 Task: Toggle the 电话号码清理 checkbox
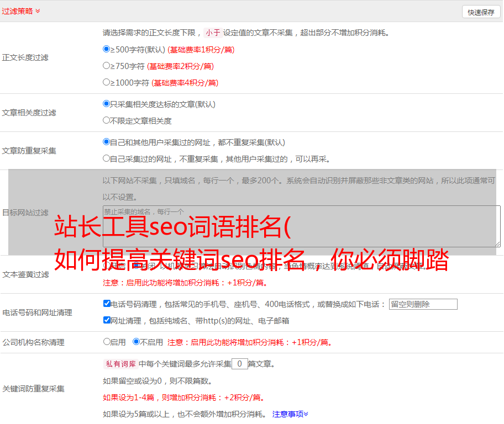(x=107, y=304)
